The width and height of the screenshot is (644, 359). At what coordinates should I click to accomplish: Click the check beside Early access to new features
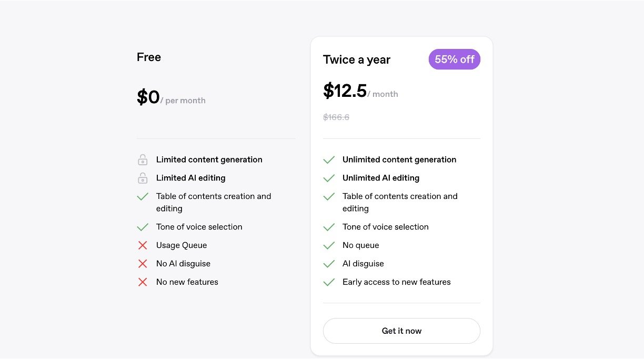[x=329, y=282]
